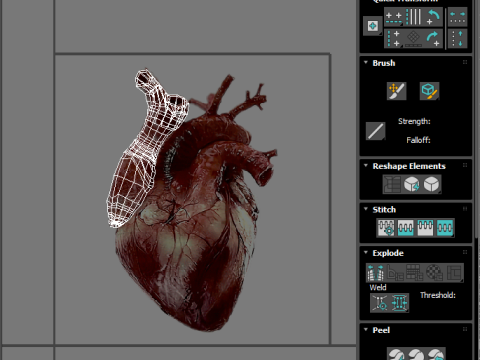Click the Flatten by Smoothing Group icon
Viewport: 480px width, 360px height.
tap(414, 273)
